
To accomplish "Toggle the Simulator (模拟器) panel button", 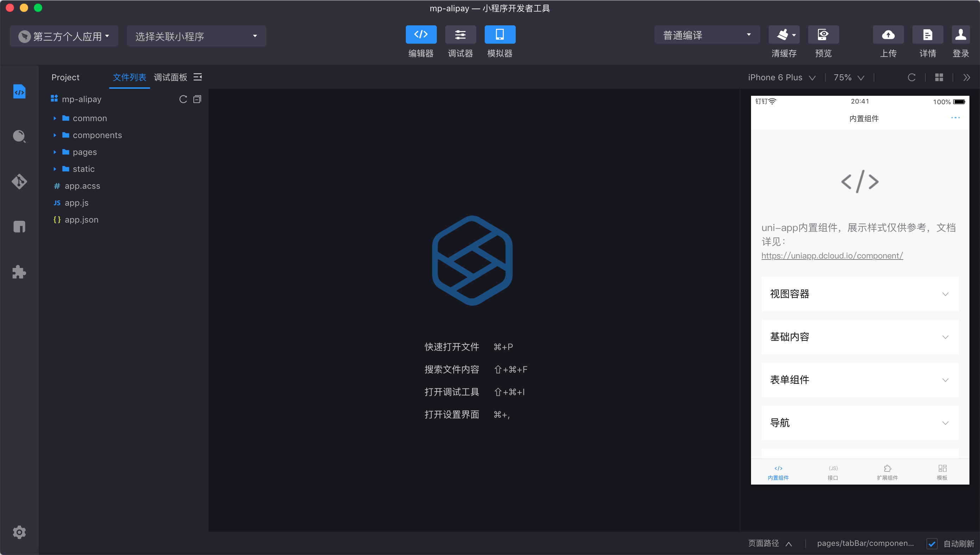I will (500, 35).
